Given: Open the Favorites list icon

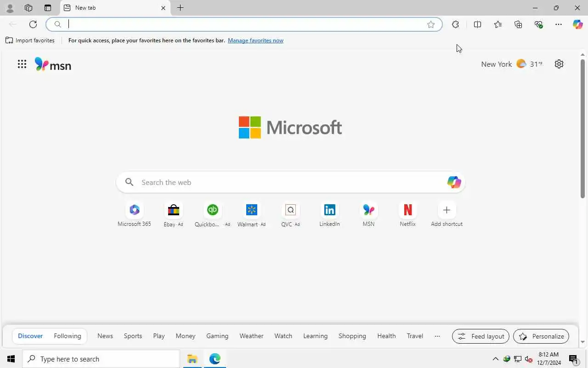Looking at the screenshot, I should click(x=498, y=24).
